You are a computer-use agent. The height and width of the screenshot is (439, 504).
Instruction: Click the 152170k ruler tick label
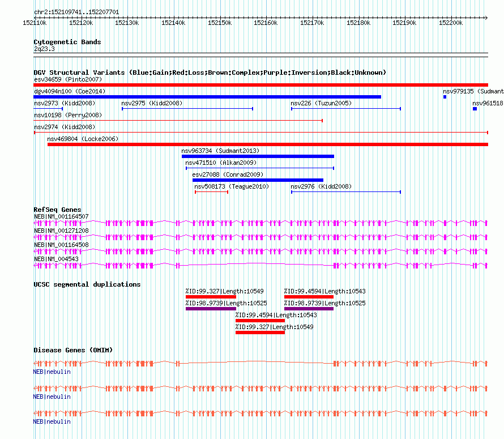pyautogui.click(x=312, y=23)
